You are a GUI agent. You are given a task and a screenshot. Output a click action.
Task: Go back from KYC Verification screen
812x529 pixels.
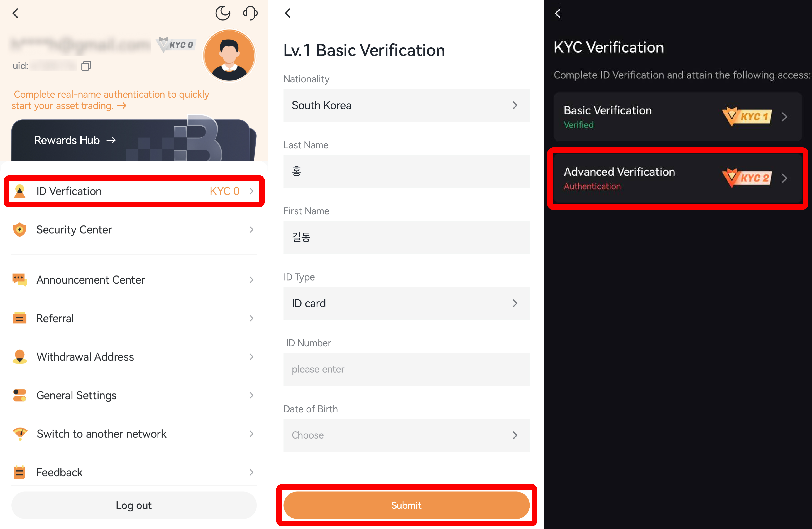pos(557,14)
